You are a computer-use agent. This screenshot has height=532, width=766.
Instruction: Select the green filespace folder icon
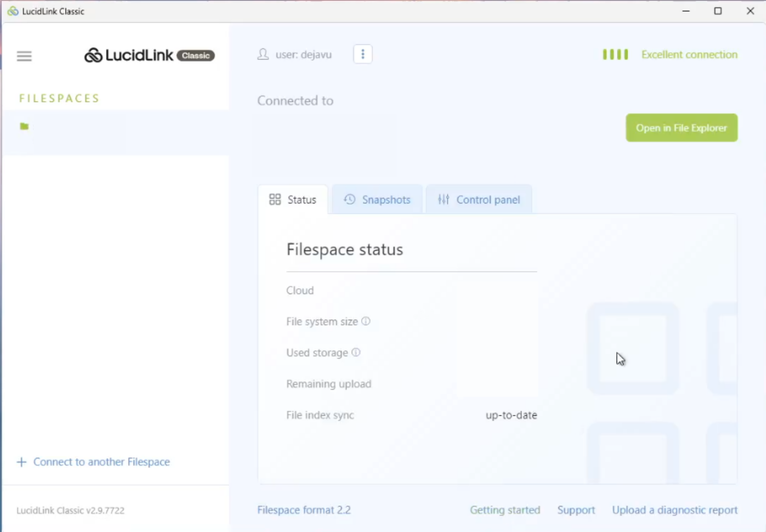coord(24,127)
